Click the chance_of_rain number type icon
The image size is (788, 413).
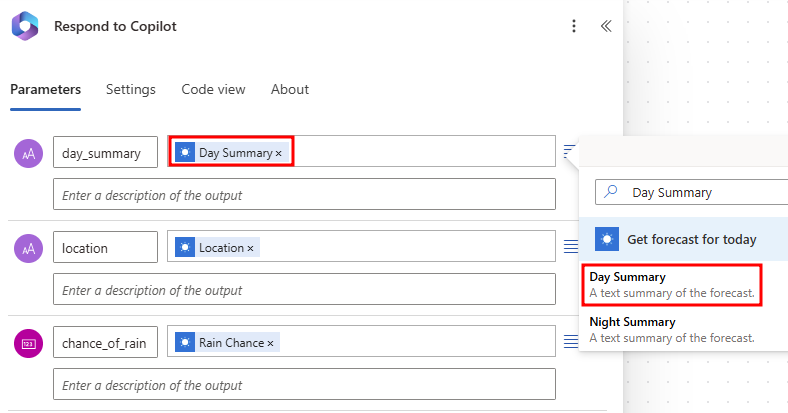(28, 343)
